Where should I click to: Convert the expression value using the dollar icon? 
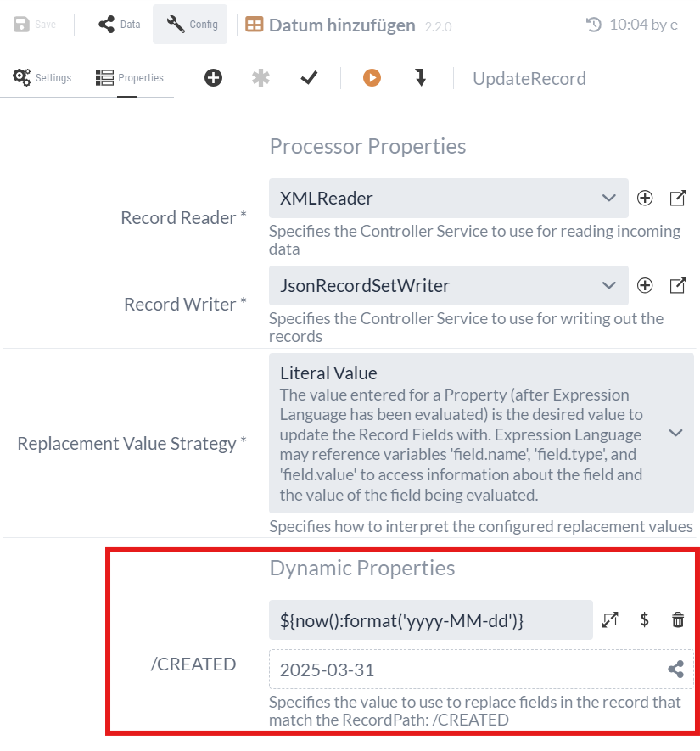point(644,620)
